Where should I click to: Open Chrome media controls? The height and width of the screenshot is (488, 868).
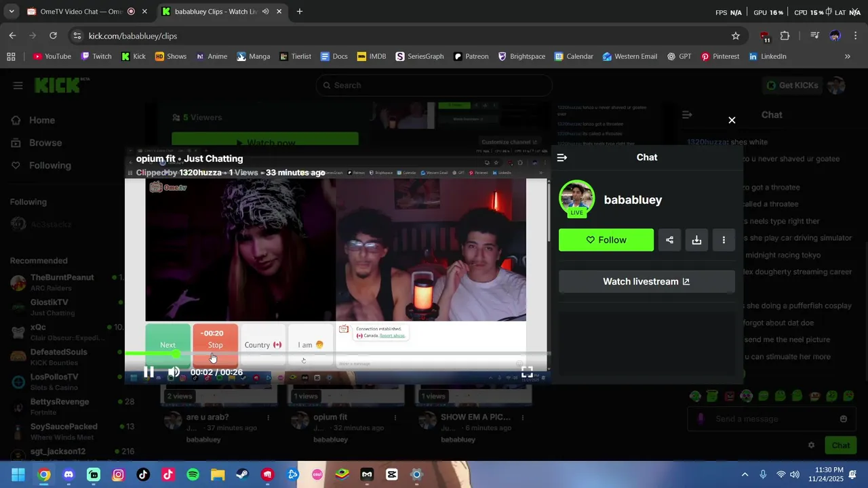pos(815,36)
